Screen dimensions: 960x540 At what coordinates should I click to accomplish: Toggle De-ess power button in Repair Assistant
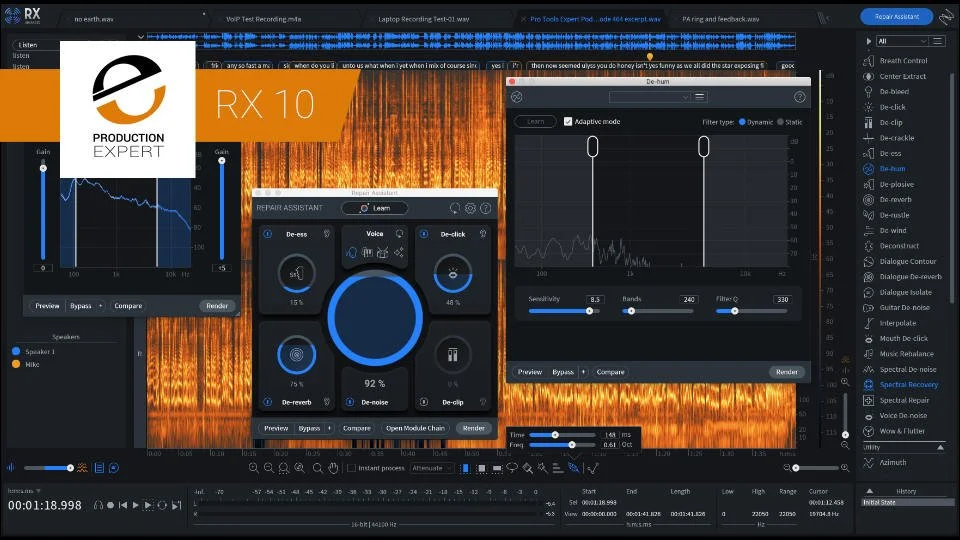point(268,234)
